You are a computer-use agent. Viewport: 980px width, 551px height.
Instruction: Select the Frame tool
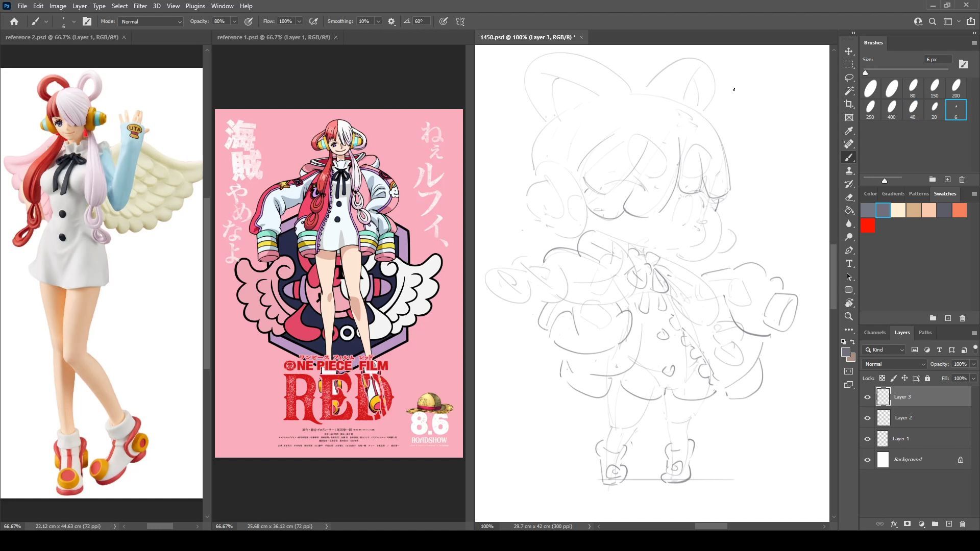pos(849,117)
